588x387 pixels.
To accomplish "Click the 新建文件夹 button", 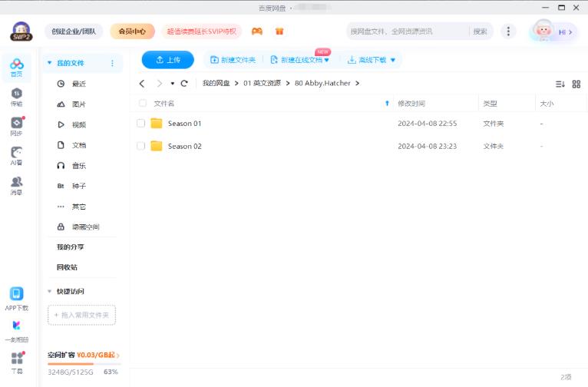I will (x=233, y=60).
